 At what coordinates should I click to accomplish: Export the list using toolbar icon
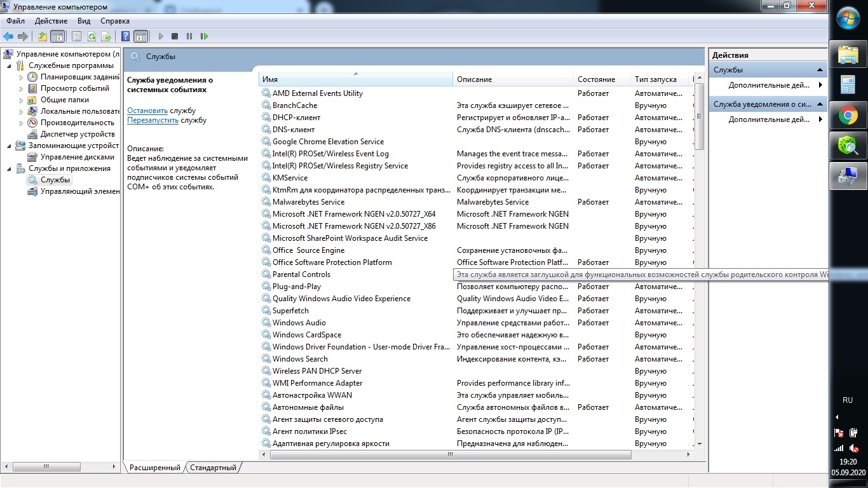(x=106, y=36)
